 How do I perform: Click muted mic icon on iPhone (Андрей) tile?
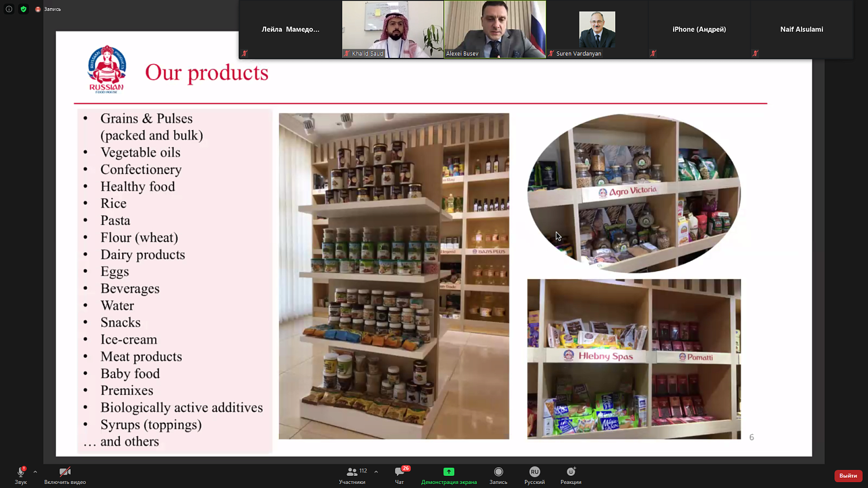653,53
